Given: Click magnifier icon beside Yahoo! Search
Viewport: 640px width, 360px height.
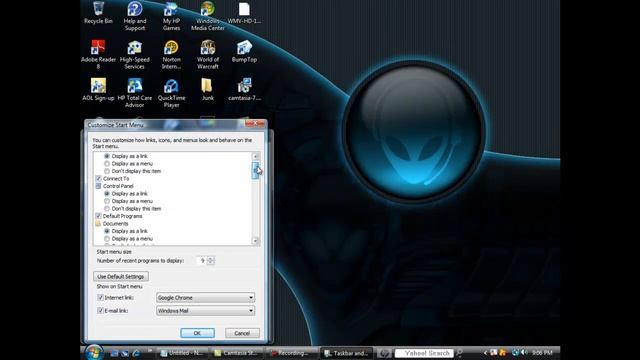Looking at the screenshot, I should pos(459,353).
